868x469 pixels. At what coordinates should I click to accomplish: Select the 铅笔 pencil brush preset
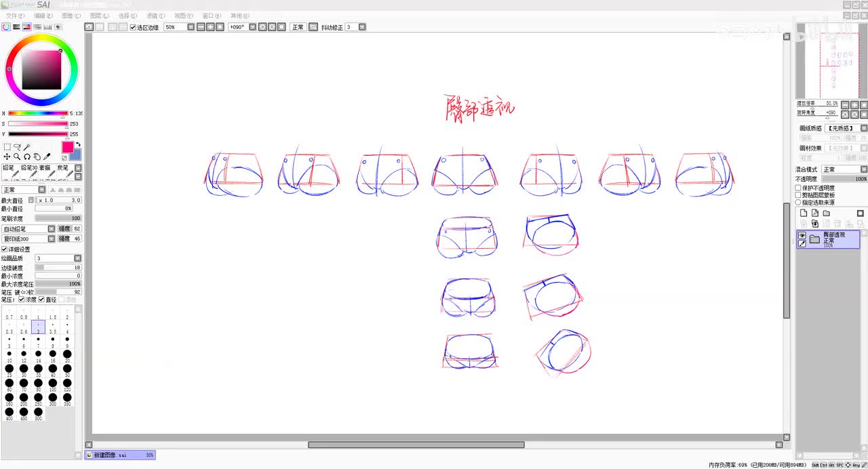click(x=9, y=171)
